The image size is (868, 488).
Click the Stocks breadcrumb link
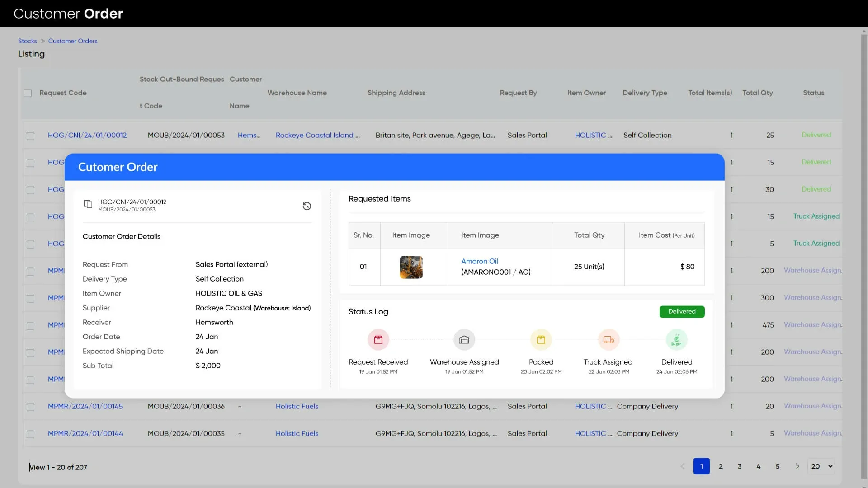tap(27, 41)
